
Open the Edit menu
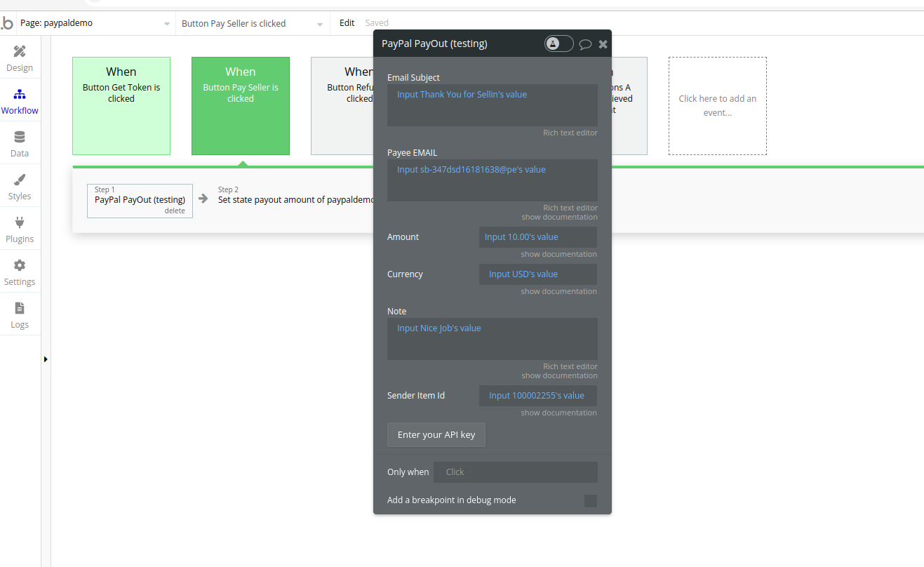(x=347, y=23)
